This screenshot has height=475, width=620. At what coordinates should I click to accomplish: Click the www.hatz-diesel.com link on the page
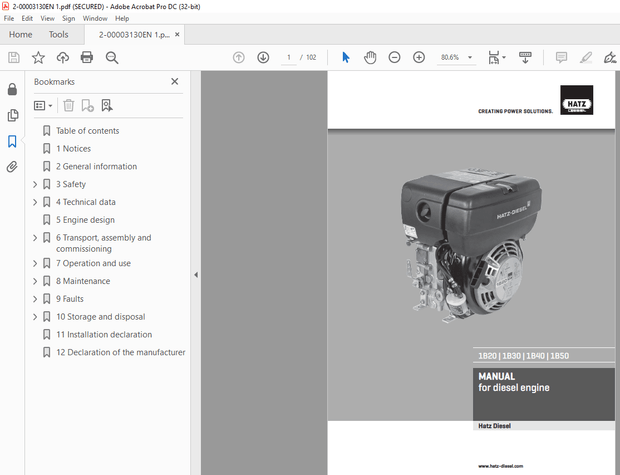pos(501,466)
